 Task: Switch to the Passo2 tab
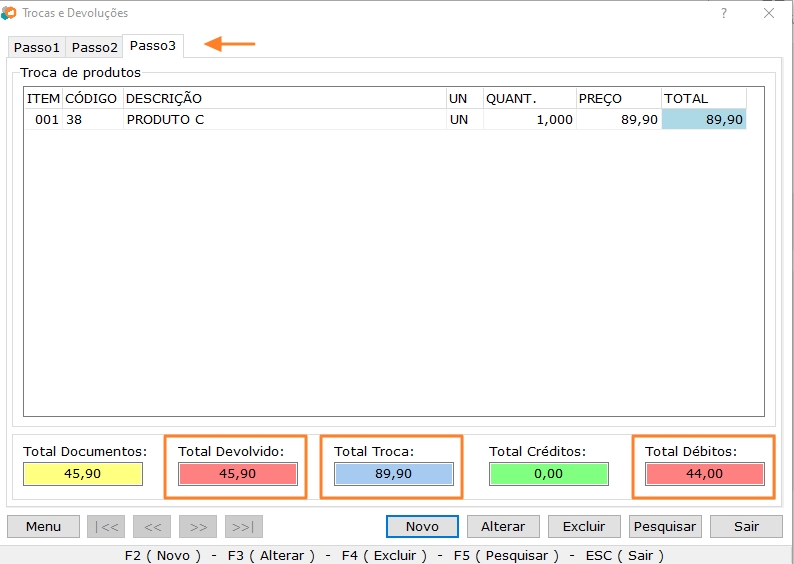click(x=95, y=47)
